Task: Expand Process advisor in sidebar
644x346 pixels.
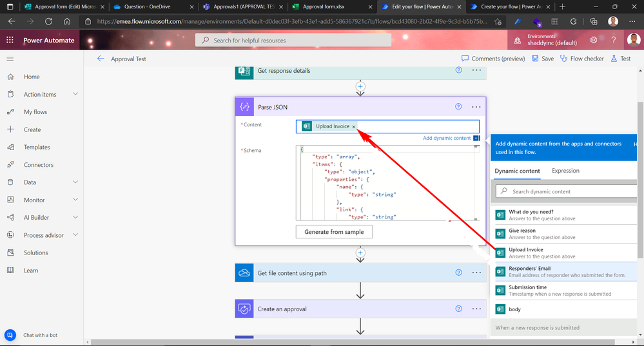Action: click(x=75, y=235)
